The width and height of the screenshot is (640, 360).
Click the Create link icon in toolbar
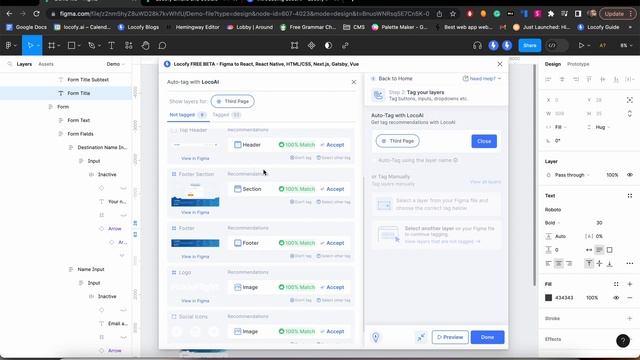pyautogui.click(x=345, y=46)
